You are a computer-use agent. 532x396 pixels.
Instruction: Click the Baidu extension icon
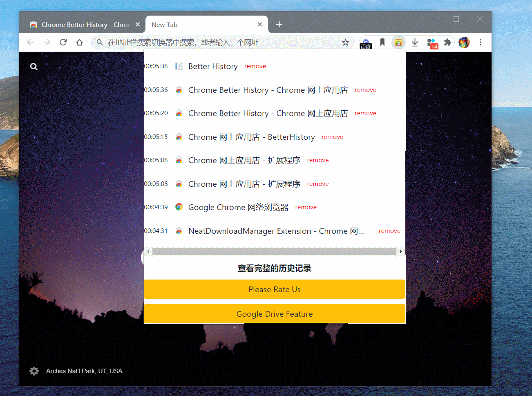[366, 42]
